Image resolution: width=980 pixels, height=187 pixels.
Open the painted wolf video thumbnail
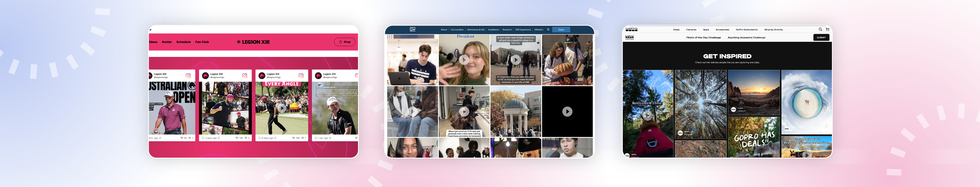point(807,147)
